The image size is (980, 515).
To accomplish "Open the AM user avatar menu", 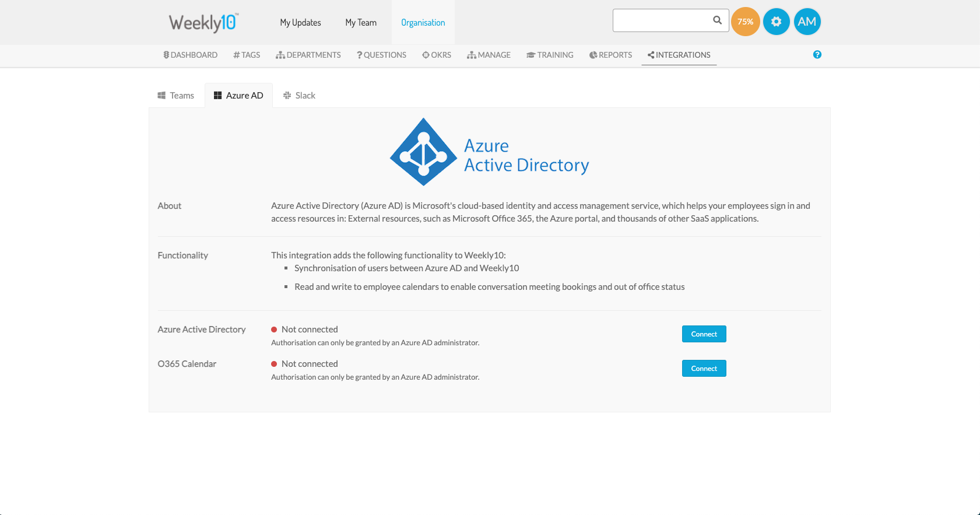I will click(807, 22).
